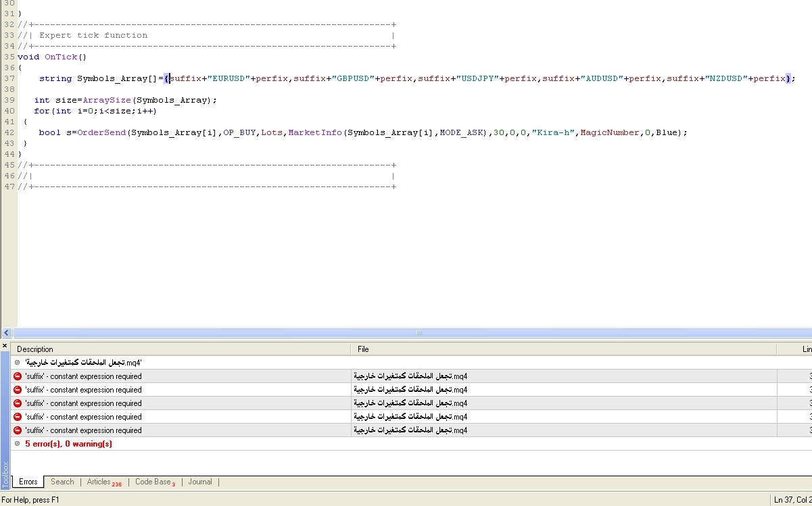Activate the Errors tab
Image resolution: width=812 pixels, height=506 pixels.
(28, 482)
